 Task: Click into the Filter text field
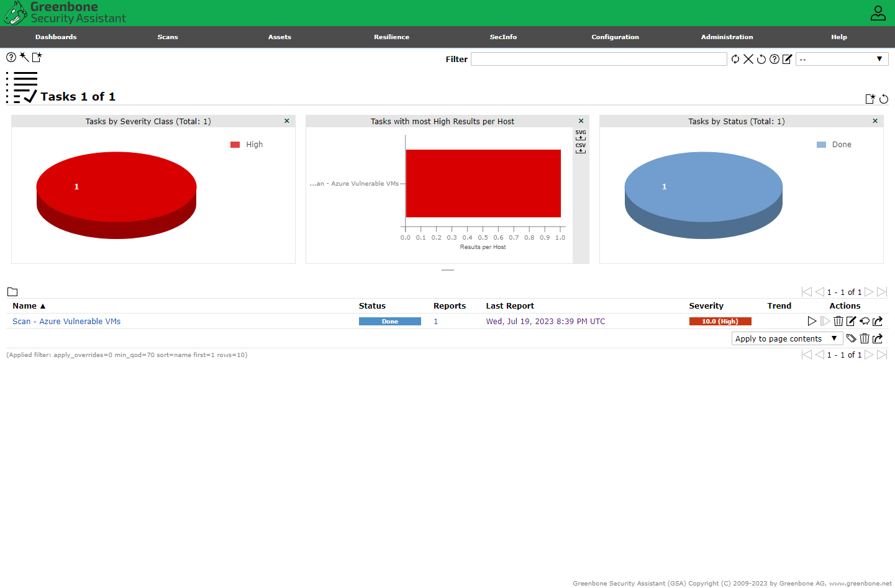599,59
